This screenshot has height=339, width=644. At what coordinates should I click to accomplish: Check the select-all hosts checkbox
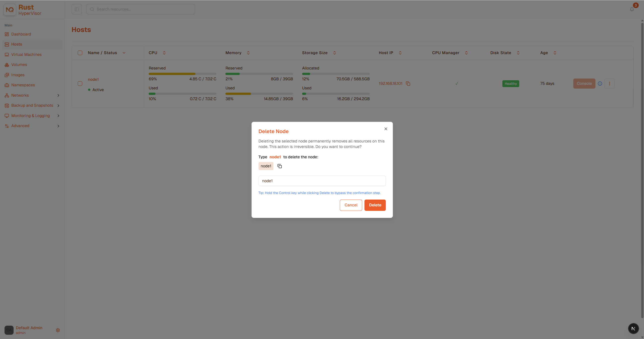80,53
